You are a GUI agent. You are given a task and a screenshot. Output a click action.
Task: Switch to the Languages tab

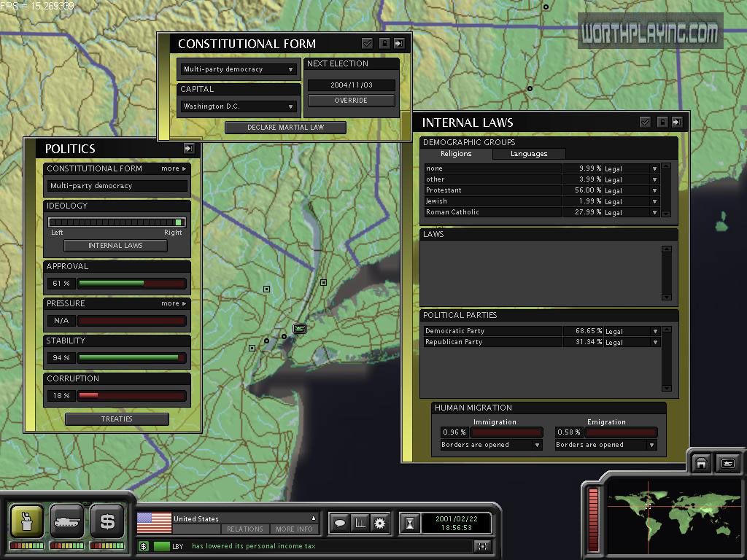click(529, 154)
